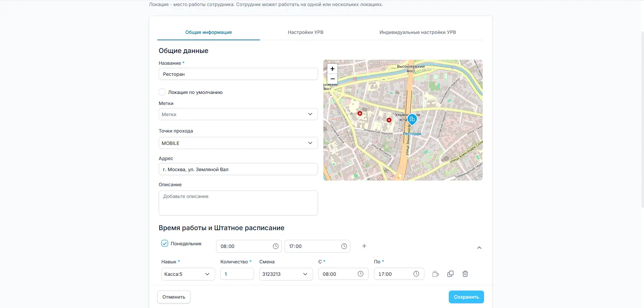Switch to Общая информация tab
Image resolution: width=644 pixels, height=308 pixels.
(209, 32)
